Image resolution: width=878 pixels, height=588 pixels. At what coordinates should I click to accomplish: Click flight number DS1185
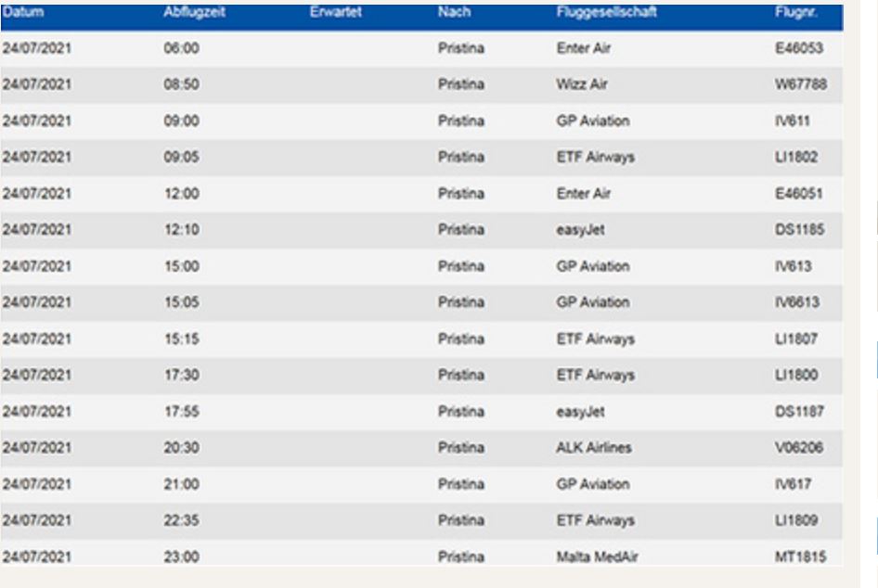tap(798, 230)
